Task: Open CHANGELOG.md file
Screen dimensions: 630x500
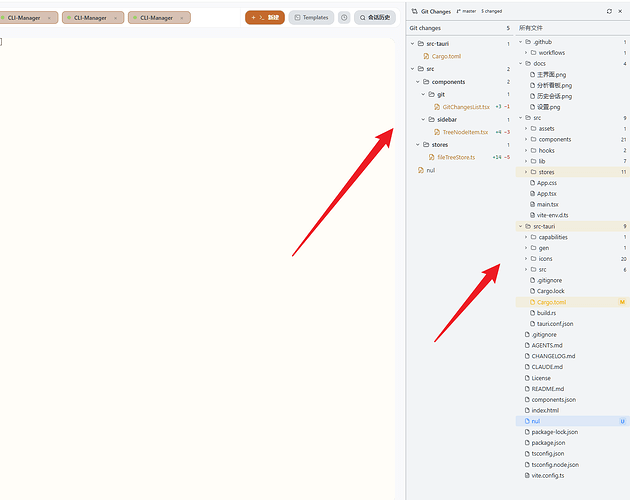Action: click(553, 356)
